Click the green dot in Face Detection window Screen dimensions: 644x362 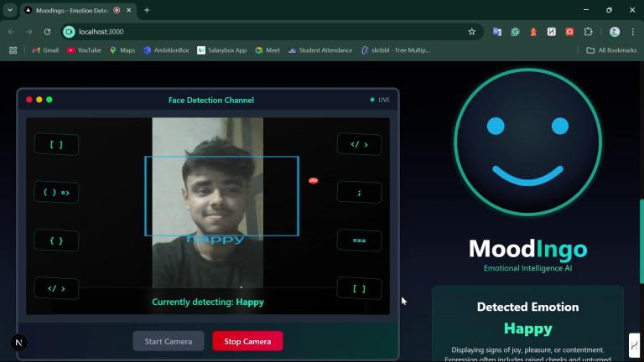[49, 100]
